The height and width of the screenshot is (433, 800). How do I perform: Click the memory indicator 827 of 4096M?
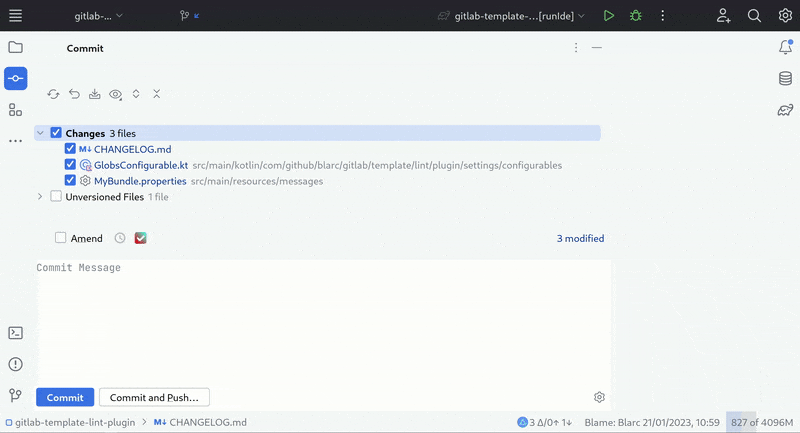[762, 422]
